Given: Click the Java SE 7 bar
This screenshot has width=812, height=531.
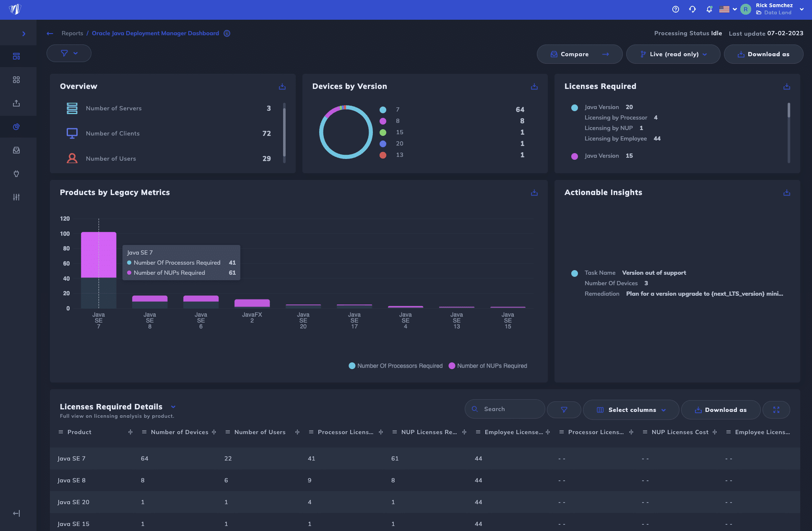Looking at the screenshot, I should pyautogui.click(x=99, y=270).
